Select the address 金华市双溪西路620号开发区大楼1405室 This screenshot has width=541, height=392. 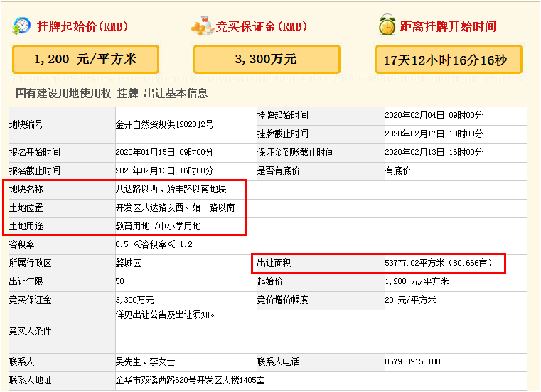tap(190, 381)
